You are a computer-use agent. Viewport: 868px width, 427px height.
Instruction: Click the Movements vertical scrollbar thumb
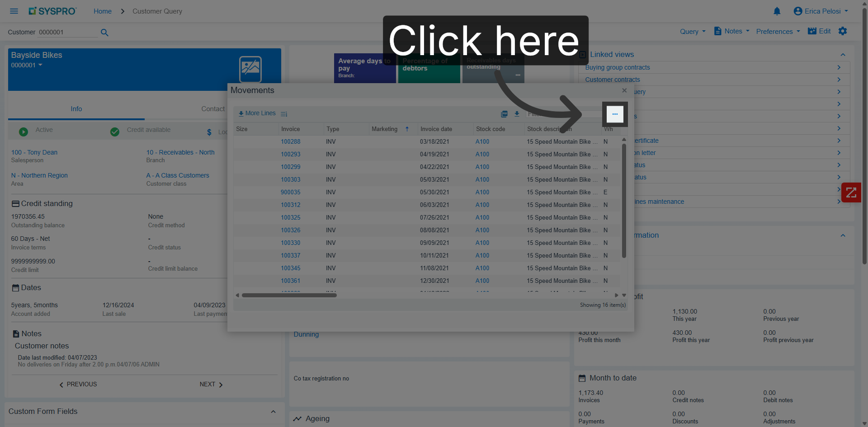(624, 201)
